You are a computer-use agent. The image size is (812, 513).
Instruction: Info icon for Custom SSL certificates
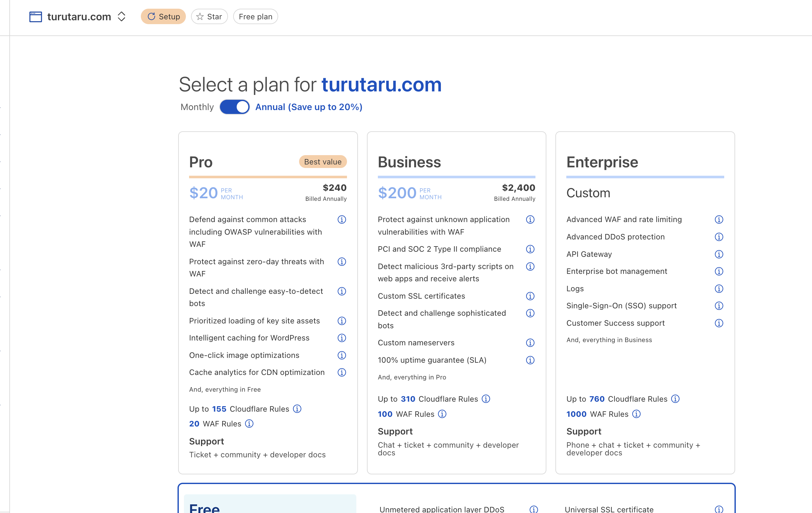[530, 296]
